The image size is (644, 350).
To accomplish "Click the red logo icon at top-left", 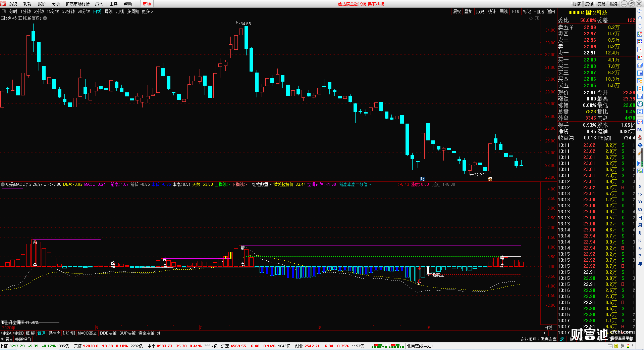I will click(x=3, y=3).
